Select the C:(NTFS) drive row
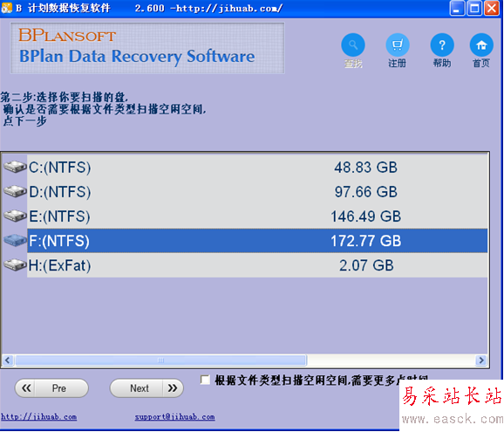The height and width of the screenshot is (432, 504). pyautogui.click(x=257, y=168)
